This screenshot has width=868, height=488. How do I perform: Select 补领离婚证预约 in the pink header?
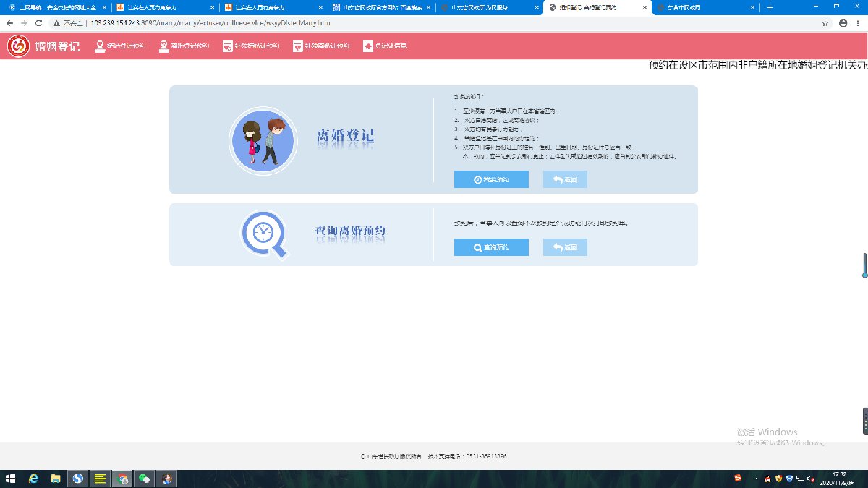click(321, 46)
